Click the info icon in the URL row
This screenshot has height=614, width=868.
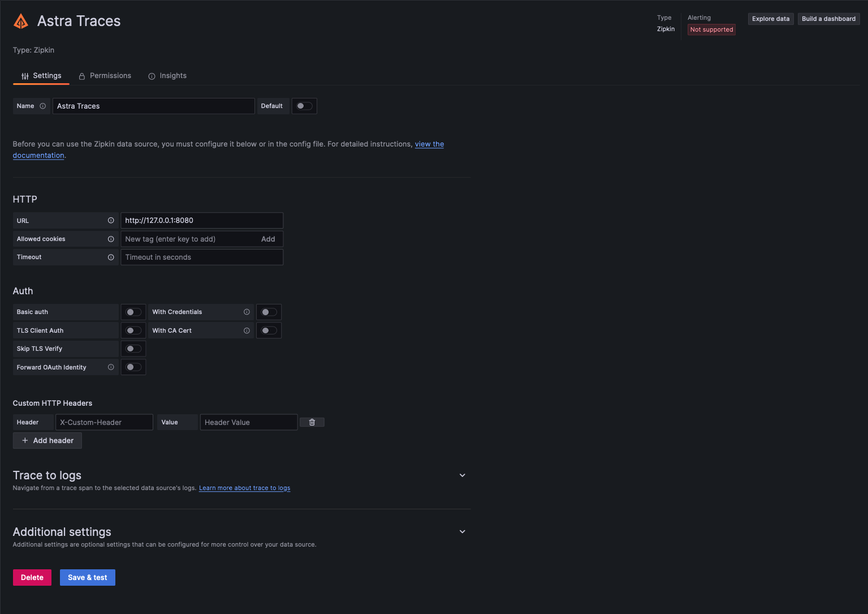[111, 221]
